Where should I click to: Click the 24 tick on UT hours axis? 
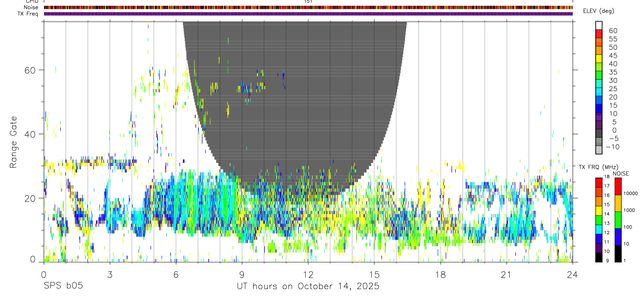pos(573,275)
